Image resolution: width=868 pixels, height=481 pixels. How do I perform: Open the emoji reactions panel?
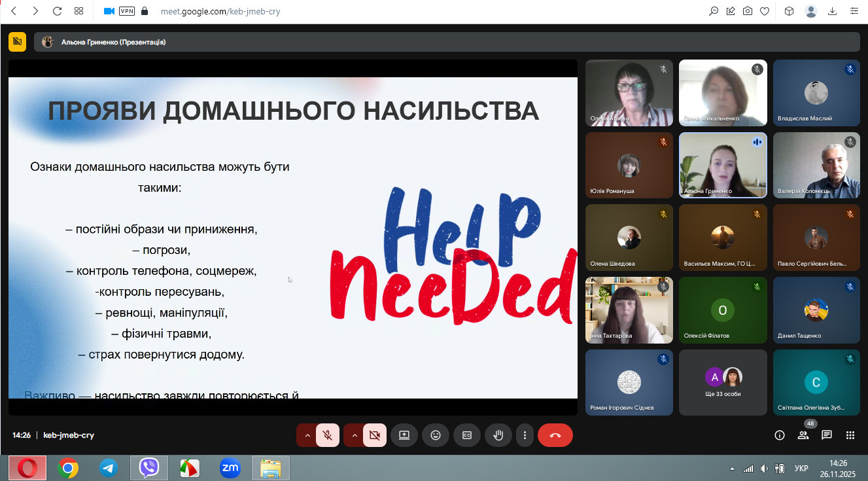(436, 435)
